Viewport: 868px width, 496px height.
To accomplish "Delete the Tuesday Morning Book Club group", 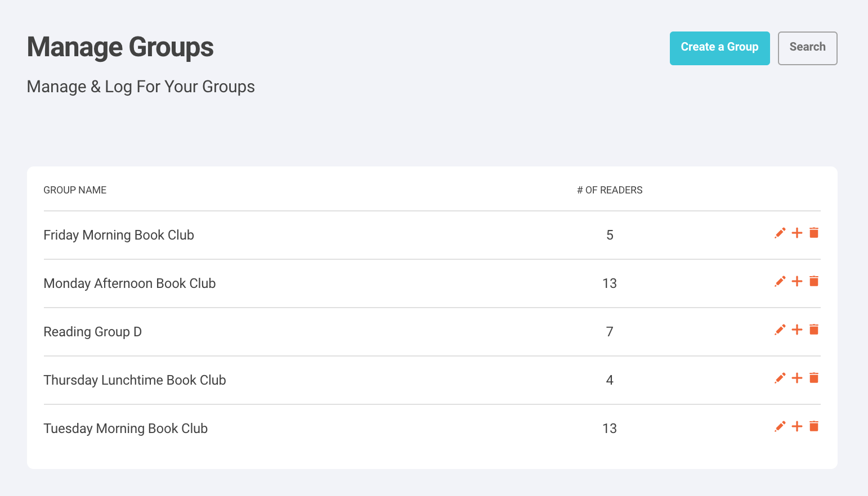I will pos(814,426).
